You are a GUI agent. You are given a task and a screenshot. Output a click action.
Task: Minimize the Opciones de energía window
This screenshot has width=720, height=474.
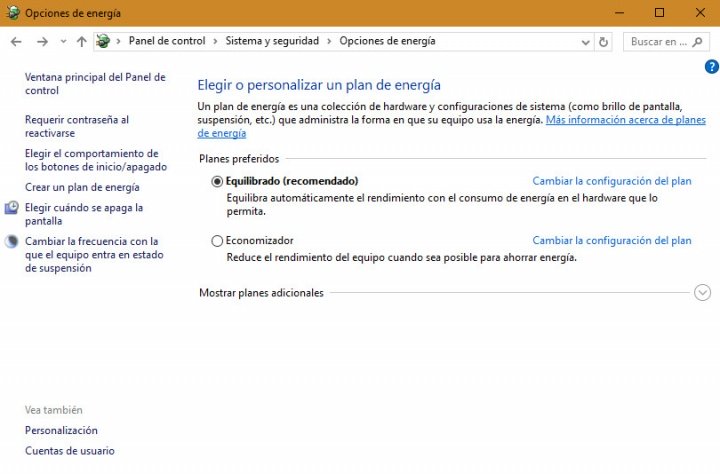619,13
